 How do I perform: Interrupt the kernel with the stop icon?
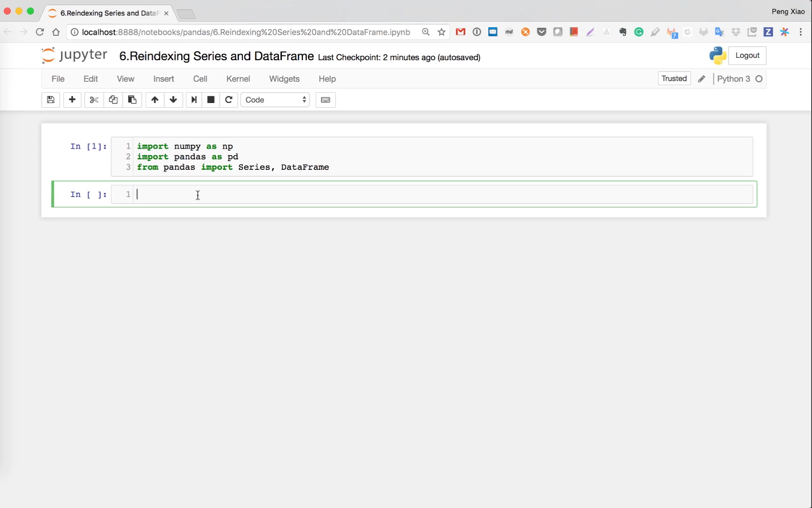(211, 100)
